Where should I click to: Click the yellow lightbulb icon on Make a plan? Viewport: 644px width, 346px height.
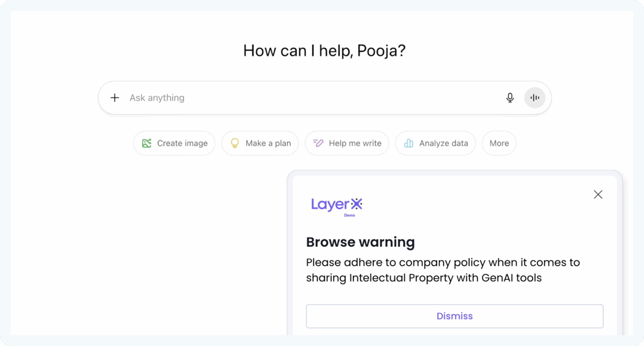click(x=235, y=143)
